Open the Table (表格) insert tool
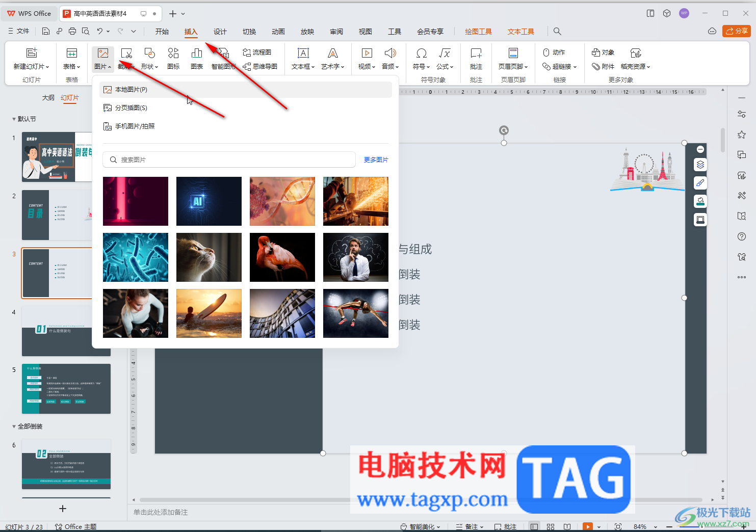756x532 pixels. [71, 53]
